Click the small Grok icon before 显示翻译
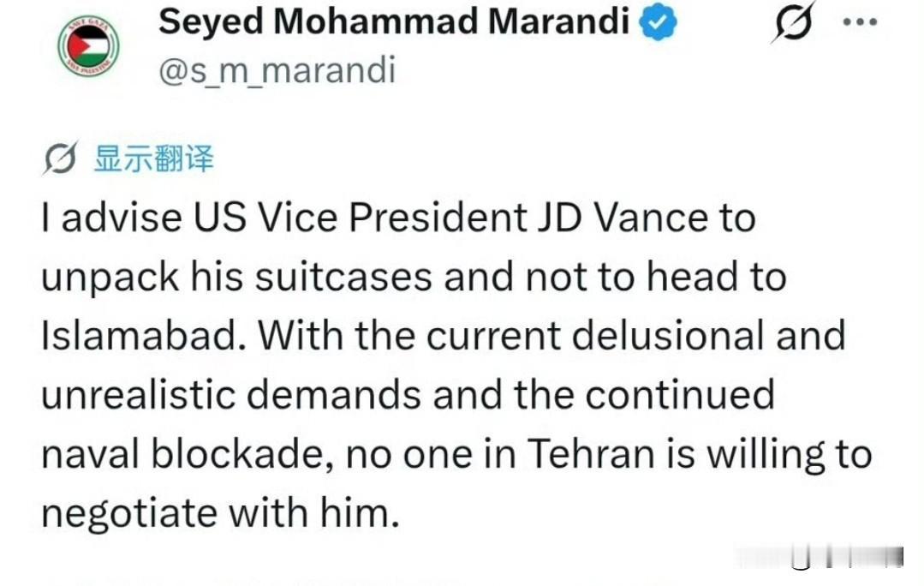The width and height of the screenshot is (924, 586). point(60,159)
